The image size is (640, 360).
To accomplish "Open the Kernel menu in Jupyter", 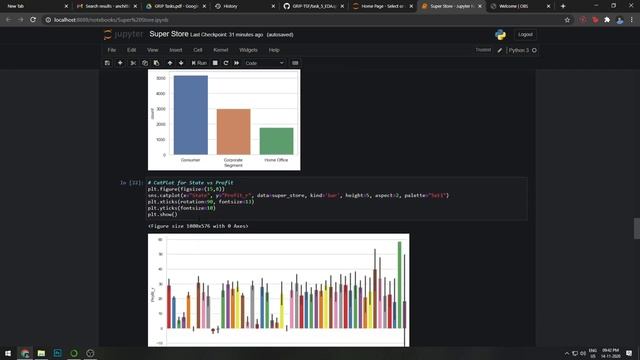I will click(221, 50).
